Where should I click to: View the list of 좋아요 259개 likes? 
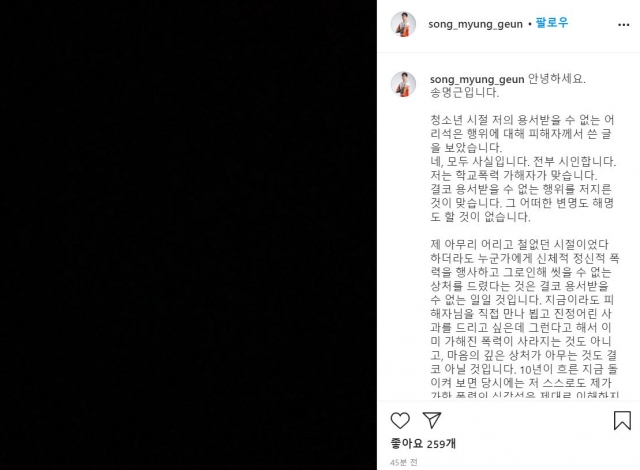[423, 443]
